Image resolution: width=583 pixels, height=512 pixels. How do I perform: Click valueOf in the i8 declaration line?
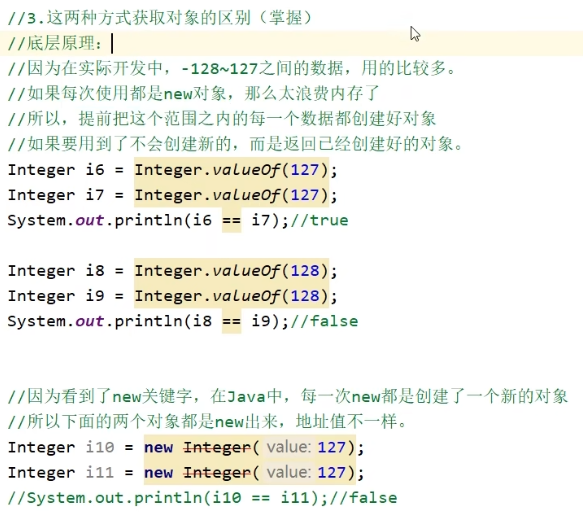pos(246,271)
